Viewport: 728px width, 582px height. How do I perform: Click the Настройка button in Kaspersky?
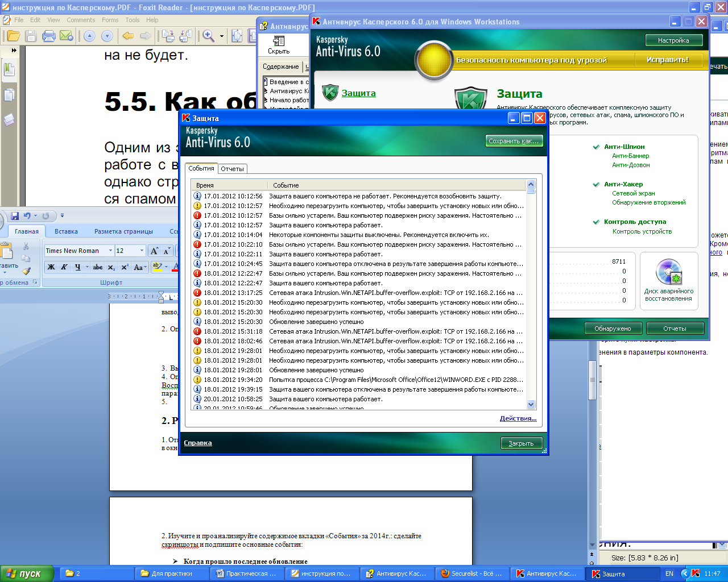click(x=673, y=40)
